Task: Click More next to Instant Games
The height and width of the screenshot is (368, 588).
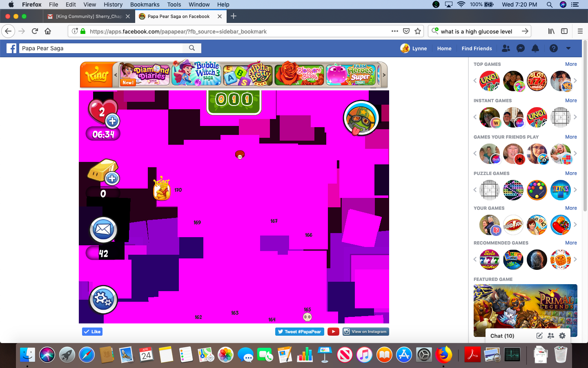Action: [571, 101]
